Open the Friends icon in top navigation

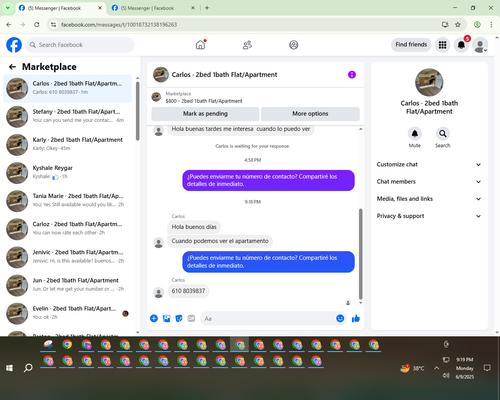pos(247,45)
